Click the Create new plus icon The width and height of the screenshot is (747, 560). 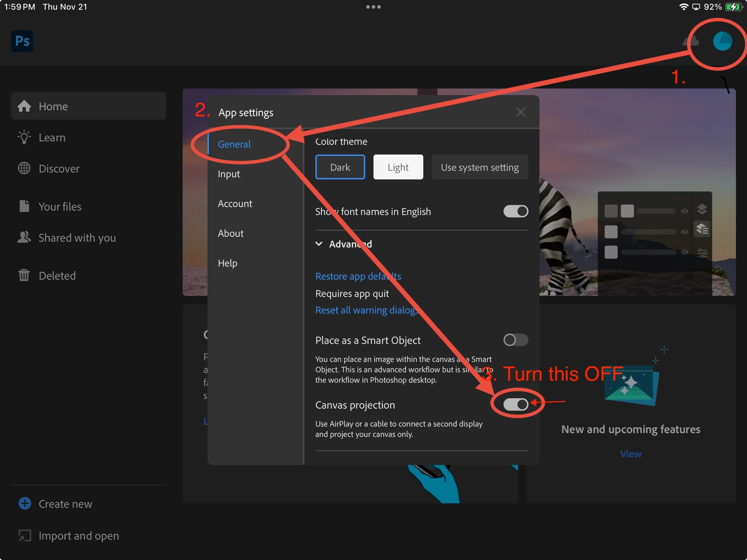[25, 503]
